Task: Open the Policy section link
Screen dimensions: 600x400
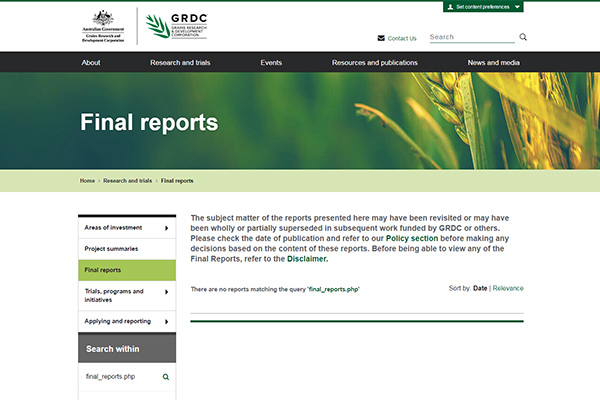Action: [x=412, y=238]
